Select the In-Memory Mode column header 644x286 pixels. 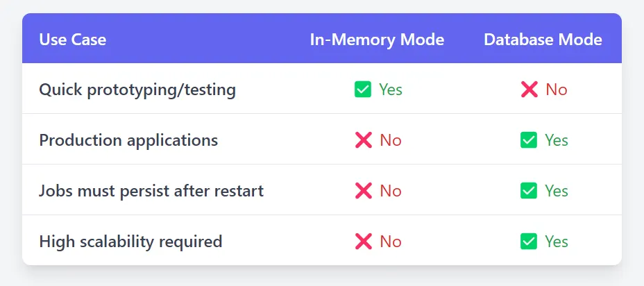coord(377,40)
